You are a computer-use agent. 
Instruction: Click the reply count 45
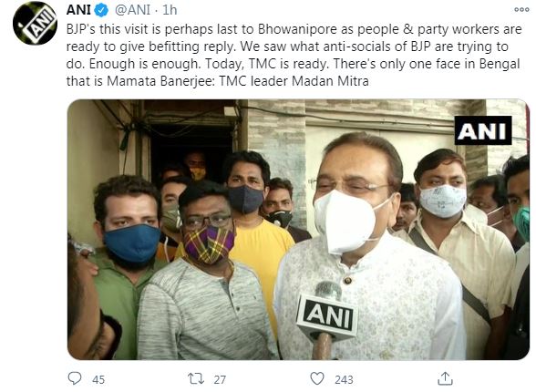98,380
